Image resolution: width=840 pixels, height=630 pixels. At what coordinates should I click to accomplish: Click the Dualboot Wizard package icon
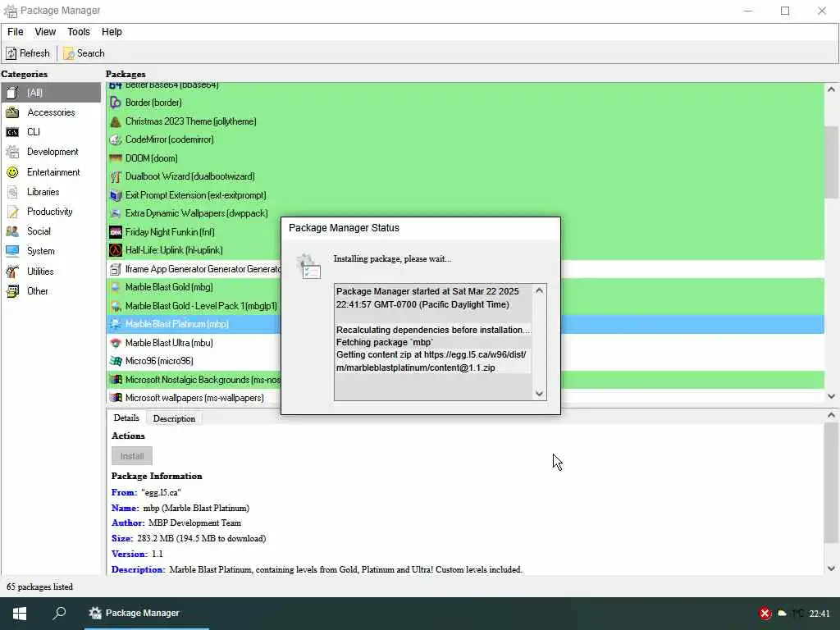pos(115,176)
